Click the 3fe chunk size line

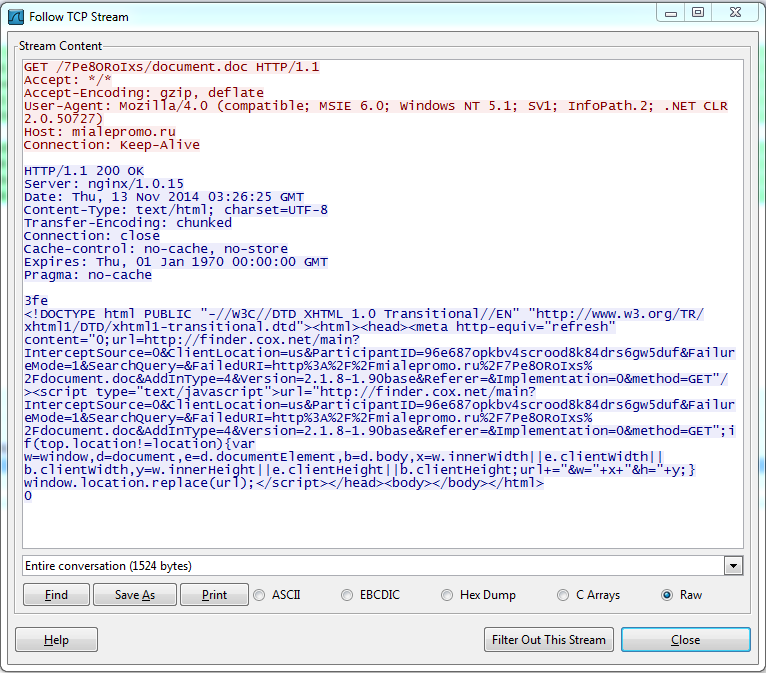[x=36, y=301]
